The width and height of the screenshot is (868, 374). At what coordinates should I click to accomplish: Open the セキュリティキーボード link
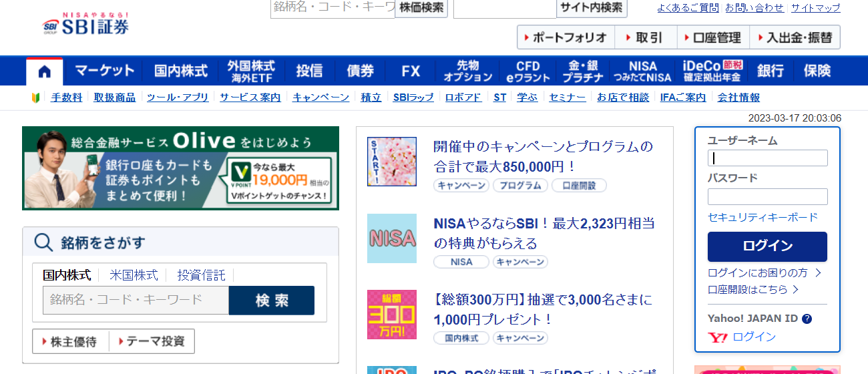point(763,218)
